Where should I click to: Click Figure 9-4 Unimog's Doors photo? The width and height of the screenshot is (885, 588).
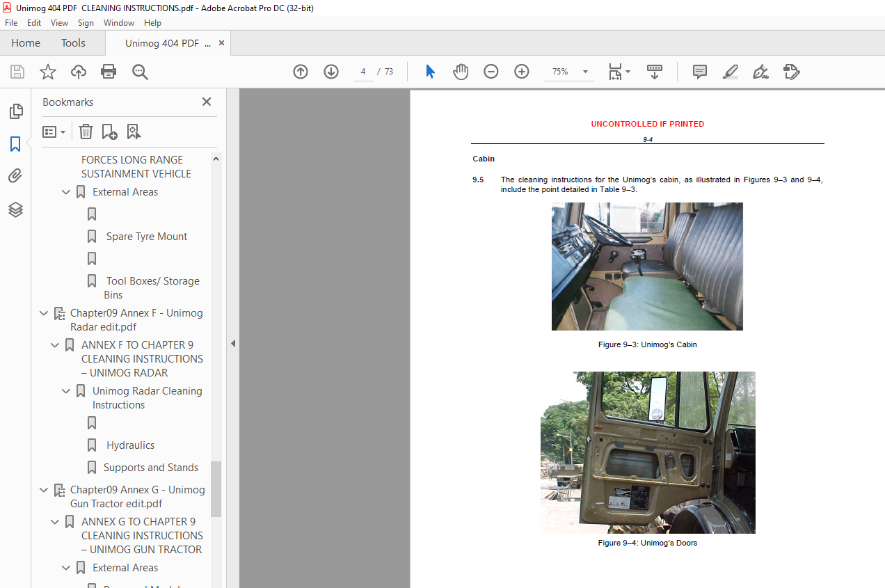[648, 452]
